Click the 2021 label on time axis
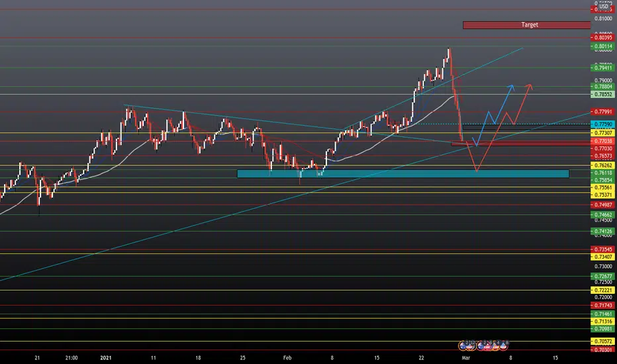Image resolution: width=617 pixels, height=364 pixels. tap(106, 358)
